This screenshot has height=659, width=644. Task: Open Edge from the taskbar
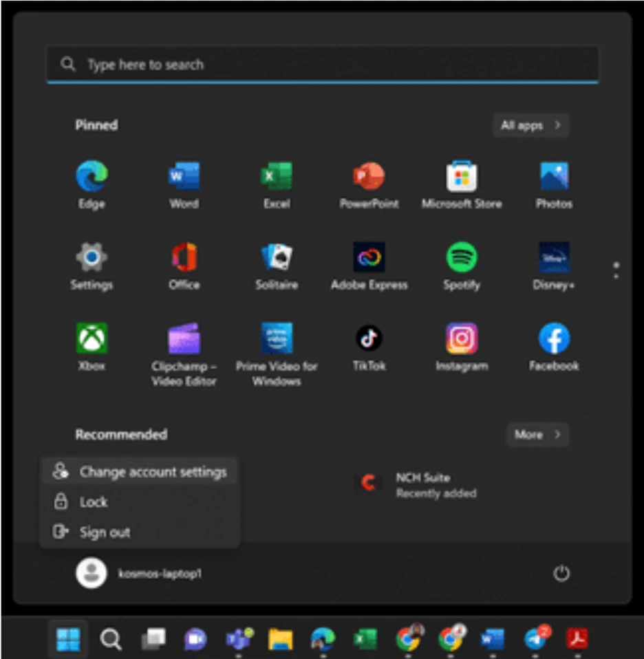(x=323, y=639)
